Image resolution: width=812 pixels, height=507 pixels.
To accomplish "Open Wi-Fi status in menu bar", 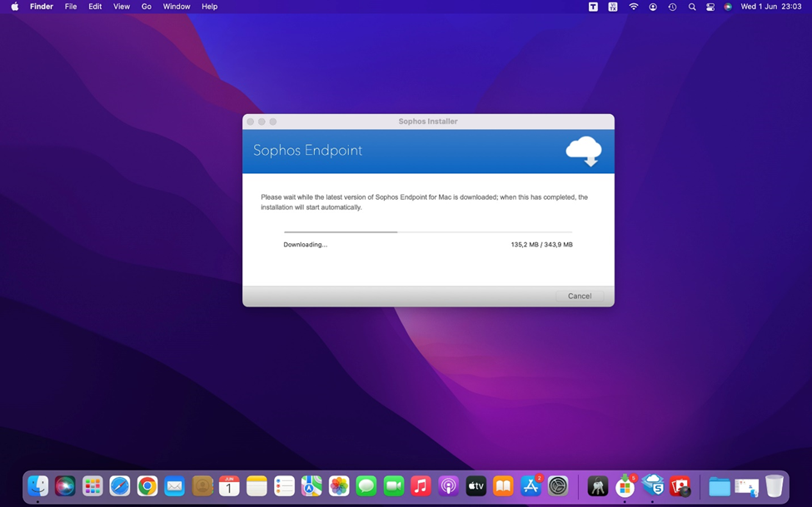I will tap(633, 7).
